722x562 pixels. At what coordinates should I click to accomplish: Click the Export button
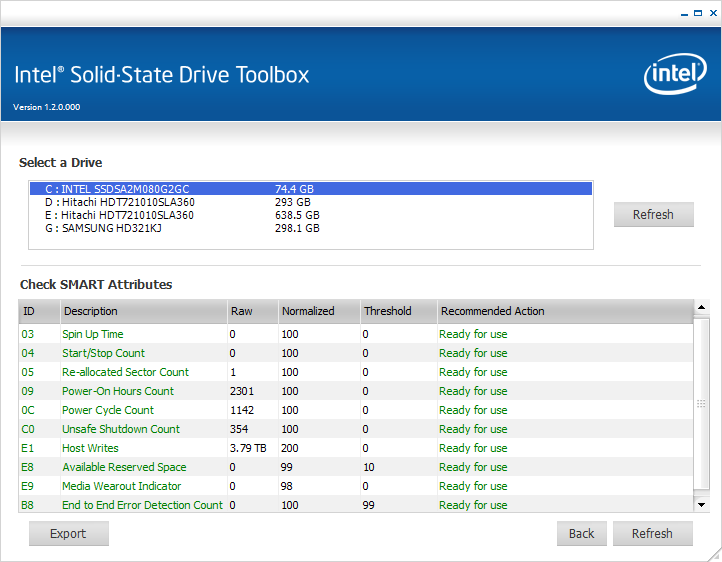[69, 533]
